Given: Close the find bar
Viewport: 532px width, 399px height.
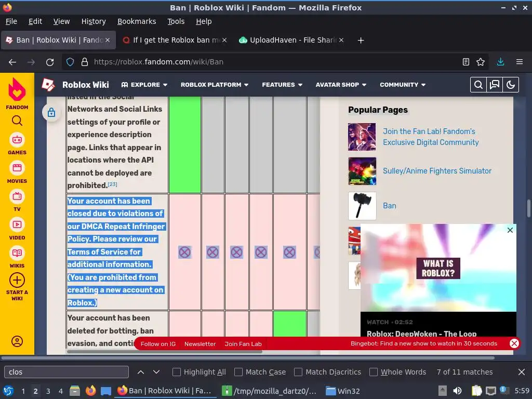Looking at the screenshot, I should pyautogui.click(x=522, y=372).
